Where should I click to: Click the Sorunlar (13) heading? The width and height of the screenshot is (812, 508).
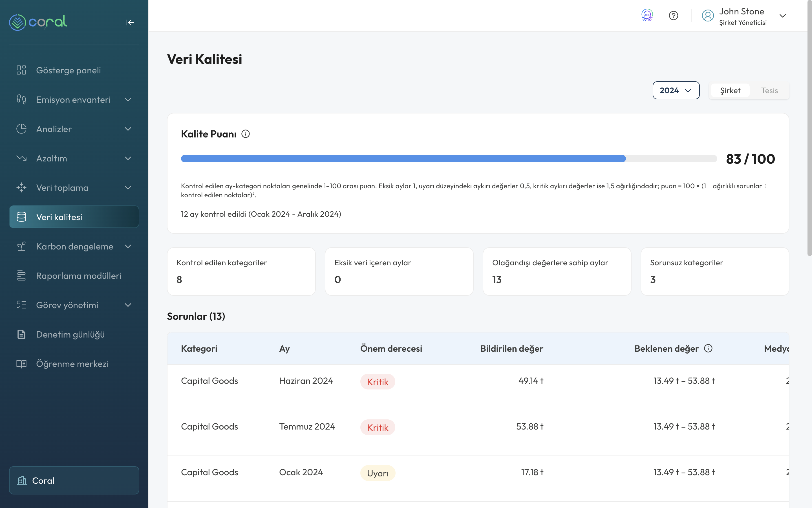[196, 316]
